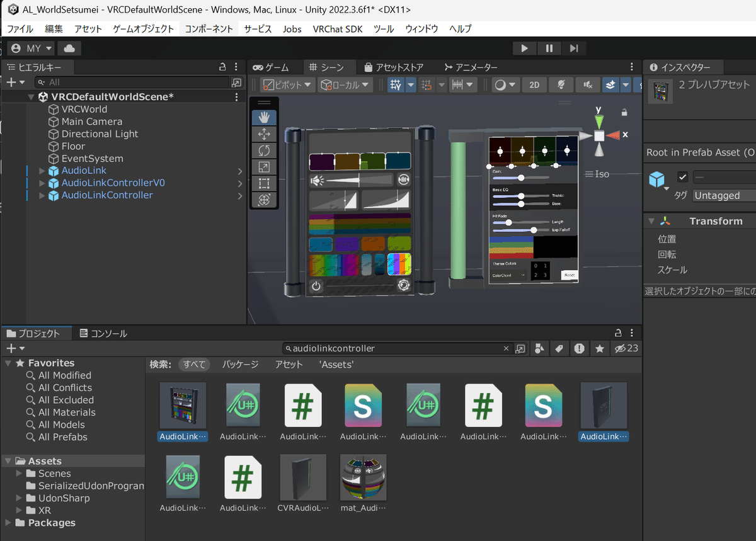Open Project search-by-type picker icon
Viewport: 756px width, 541px height.
(520, 348)
